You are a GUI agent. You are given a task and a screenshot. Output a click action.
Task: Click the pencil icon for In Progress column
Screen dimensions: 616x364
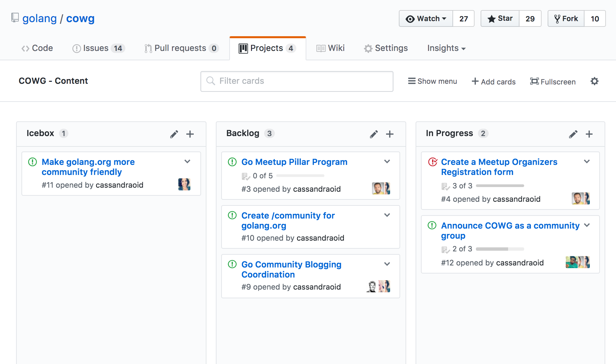573,134
